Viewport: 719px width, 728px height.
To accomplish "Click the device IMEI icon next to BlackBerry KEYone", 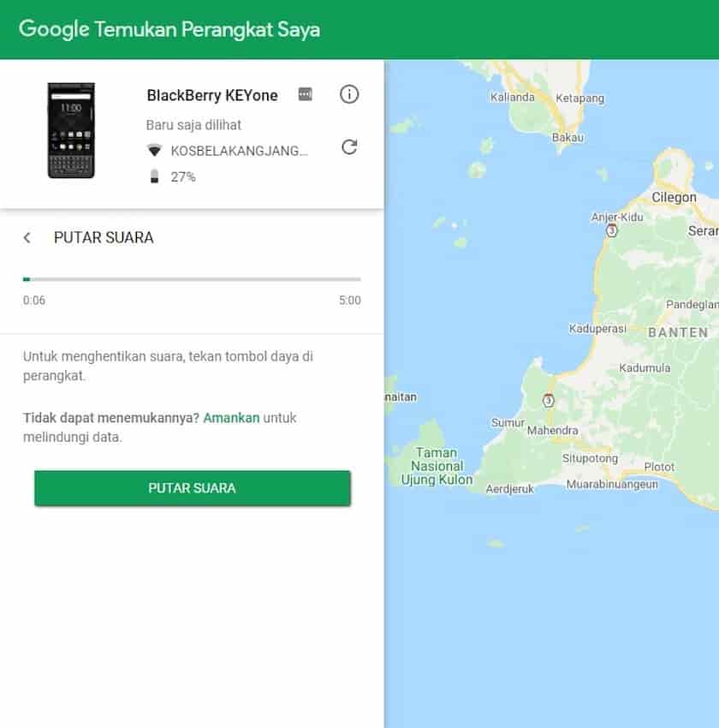I will 305,94.
